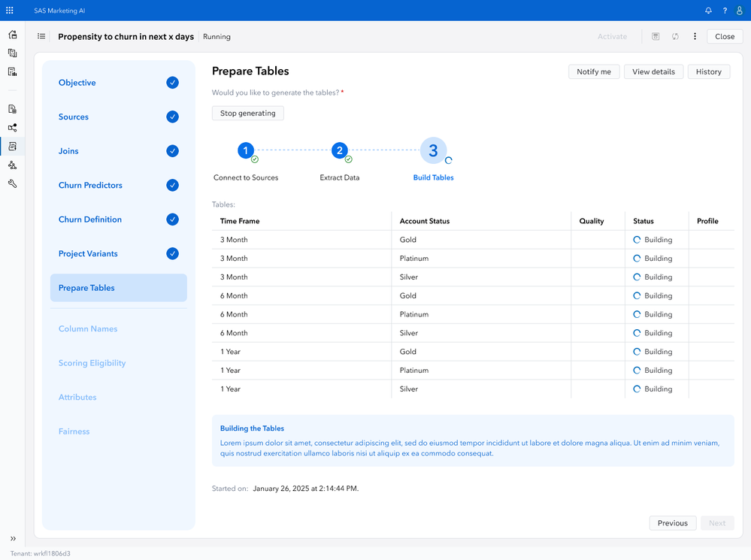Click the Project Variants step checkmark

click(x=172, y=253)
